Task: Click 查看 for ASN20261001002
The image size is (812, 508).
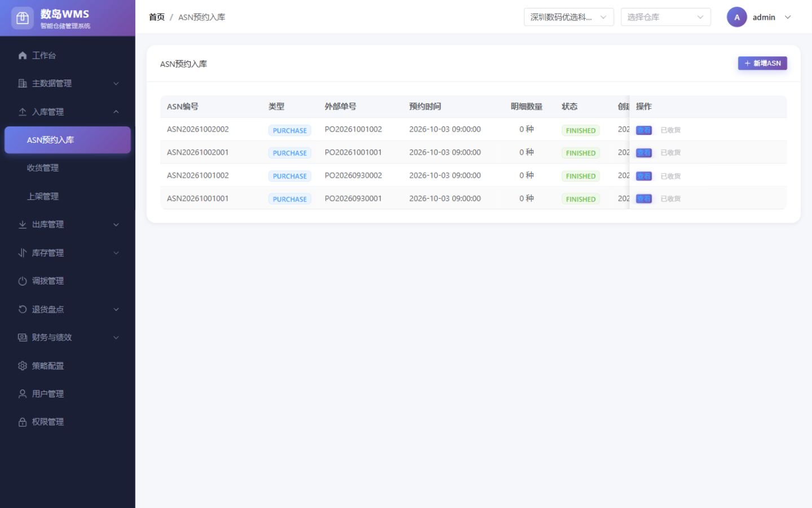Action: (x=644, y=176)
